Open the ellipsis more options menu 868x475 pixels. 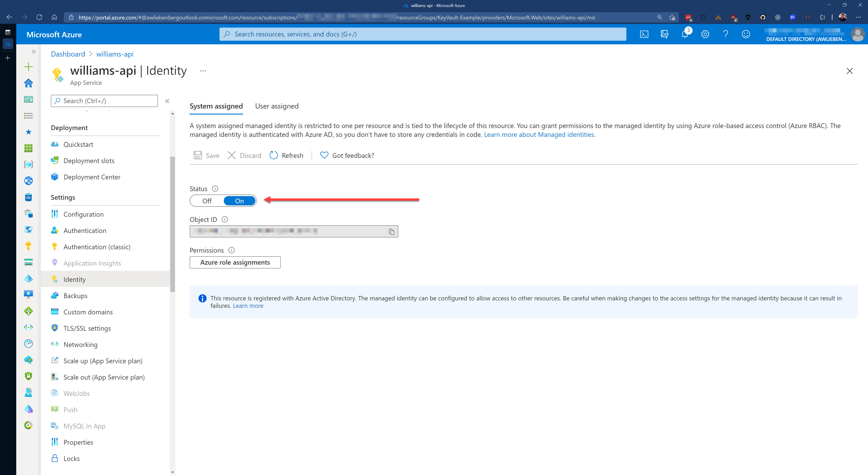pos(203,71)
